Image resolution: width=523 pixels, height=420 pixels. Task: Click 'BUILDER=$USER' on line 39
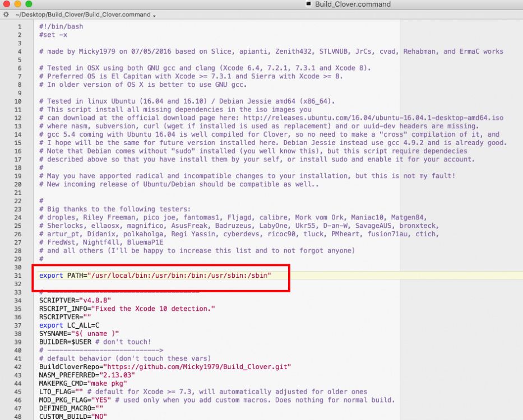pyautogui.click(x=65, y=342)
